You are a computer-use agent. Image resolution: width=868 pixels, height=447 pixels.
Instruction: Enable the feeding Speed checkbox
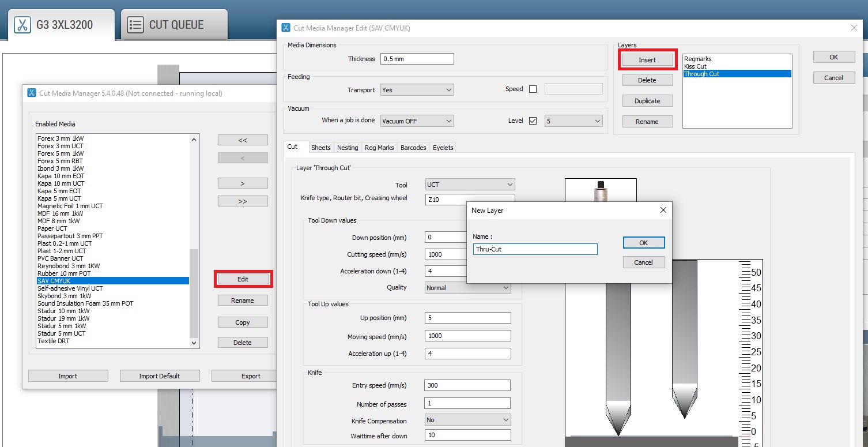tap(533, 89)
